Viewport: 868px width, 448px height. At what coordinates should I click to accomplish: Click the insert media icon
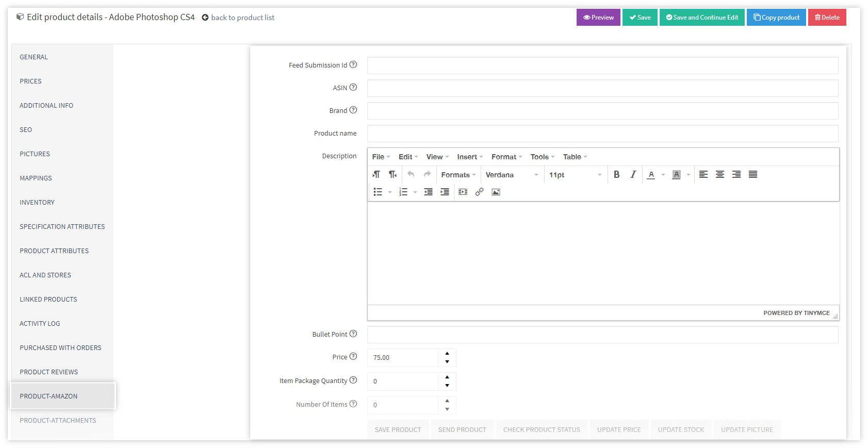[x=463, y=192]
